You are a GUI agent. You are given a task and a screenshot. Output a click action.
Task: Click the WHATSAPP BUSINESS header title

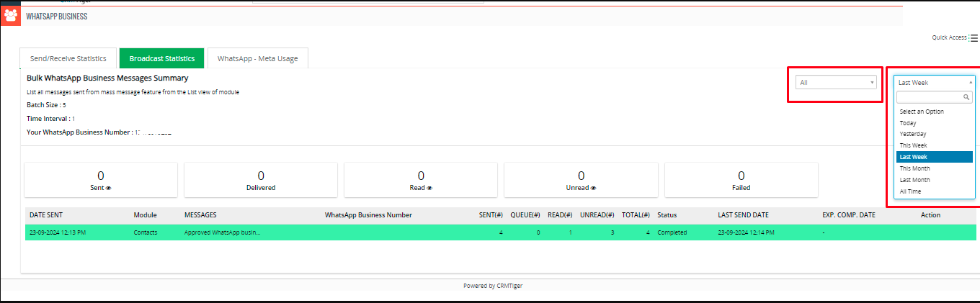pos(57,16)
